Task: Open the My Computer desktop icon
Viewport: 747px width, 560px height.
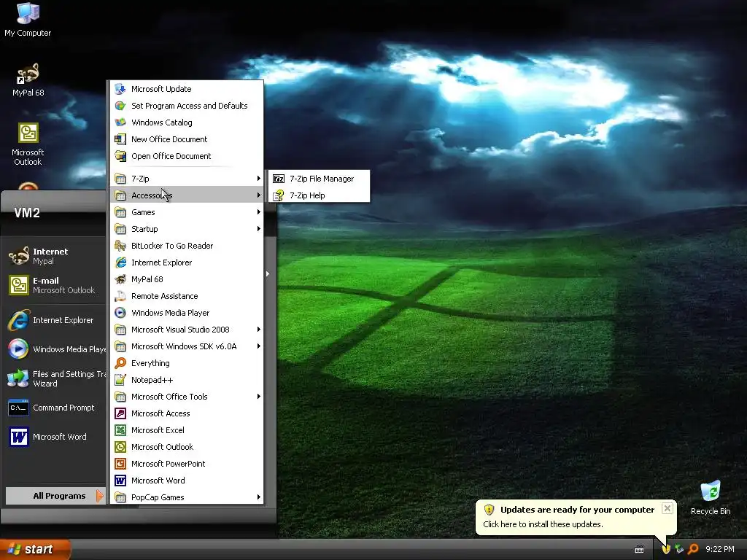Action: (x=28, y=20)
